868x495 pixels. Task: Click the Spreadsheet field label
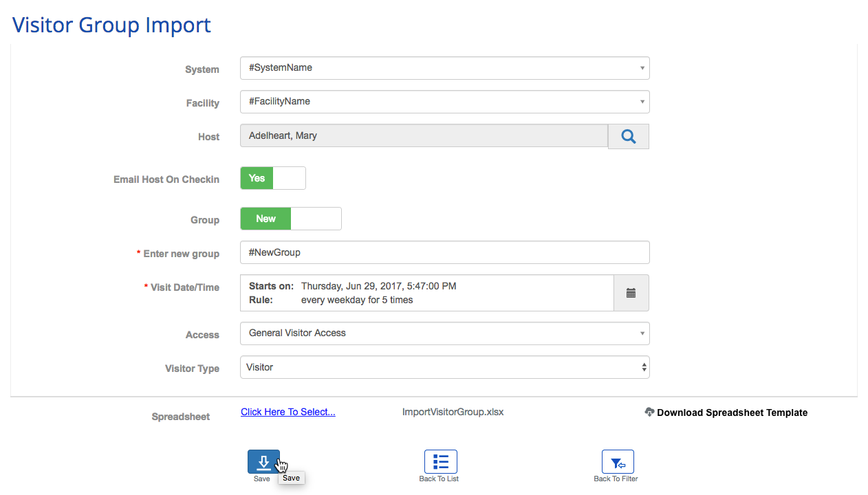coord(180,417)
